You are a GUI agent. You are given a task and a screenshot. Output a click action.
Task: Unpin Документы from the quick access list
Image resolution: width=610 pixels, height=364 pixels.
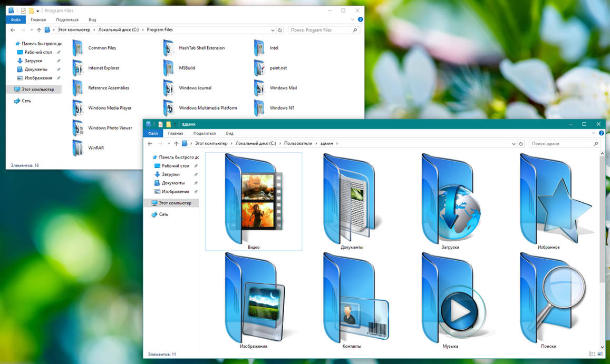[195, 183]
